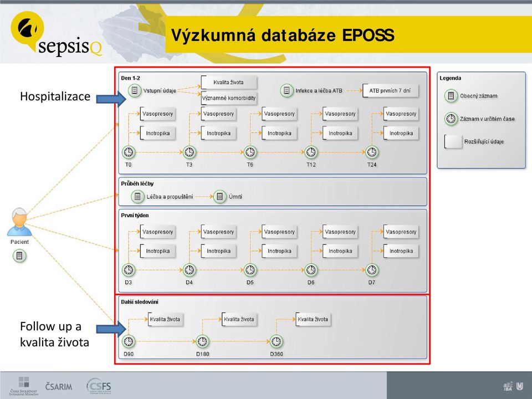Image resolution: width=532 pixels, height=399 pixels.
Task: Click the Follow up a kvalita života label
Action: point(55,334)
